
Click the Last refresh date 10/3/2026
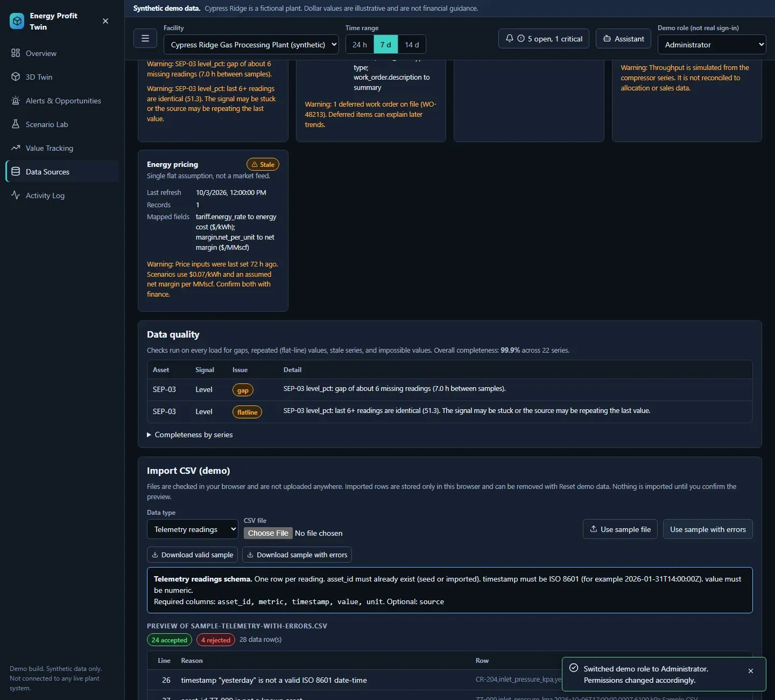click(231, 192)
